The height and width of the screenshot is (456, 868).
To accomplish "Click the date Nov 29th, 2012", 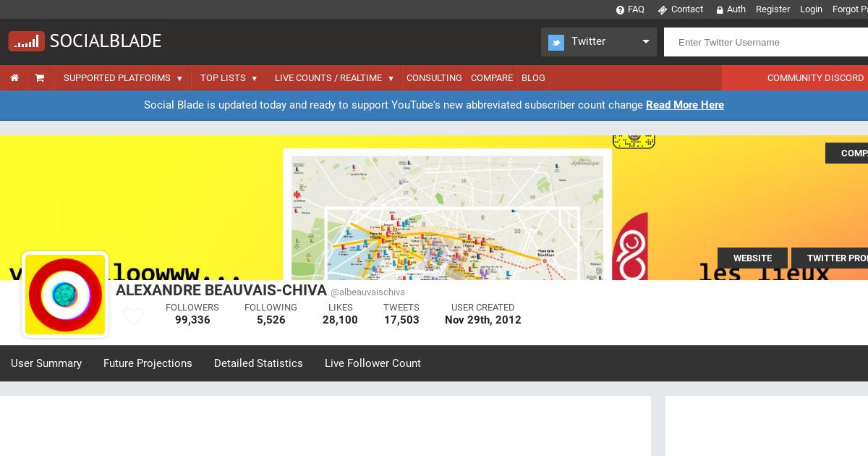I will [x=483, y=320].
